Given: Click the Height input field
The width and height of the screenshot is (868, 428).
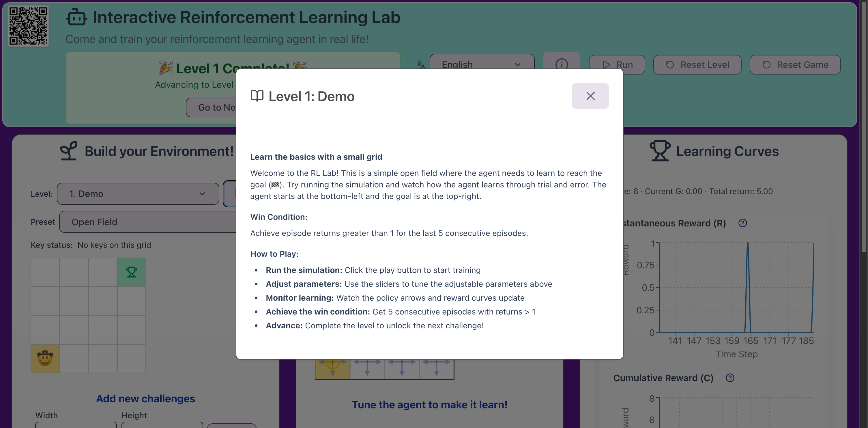Looking at the screenshot, I should click(x=162, y=425).
